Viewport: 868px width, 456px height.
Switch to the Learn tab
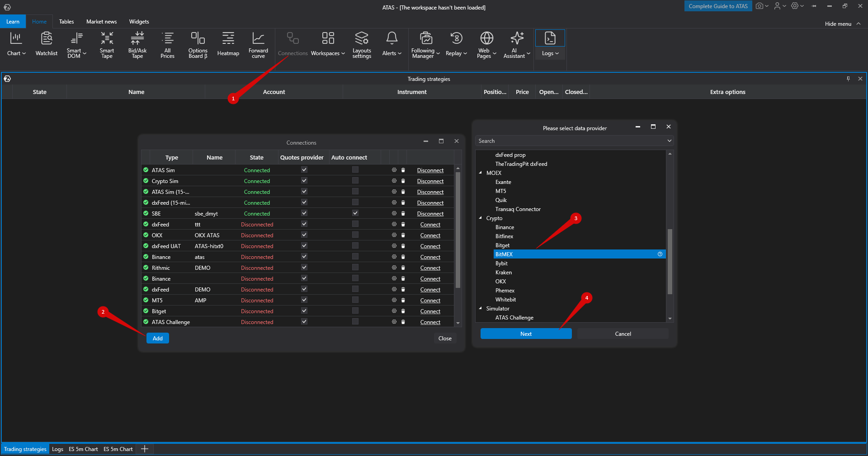pos(13,22)
